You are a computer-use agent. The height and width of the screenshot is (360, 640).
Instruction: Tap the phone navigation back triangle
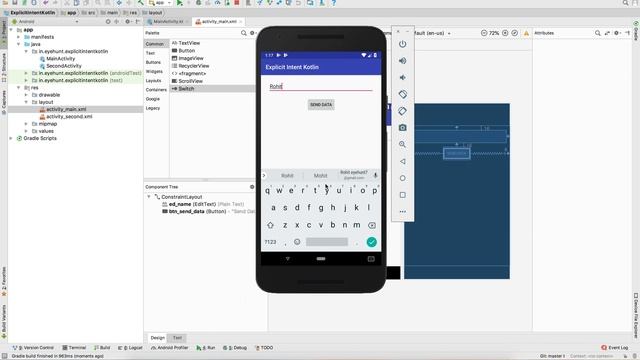click(287, 259)
